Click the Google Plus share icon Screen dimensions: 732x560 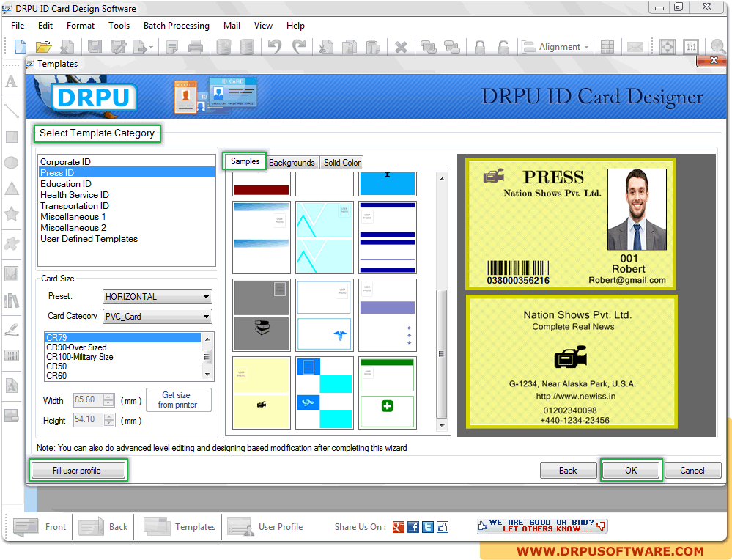(x=398, y=527)
